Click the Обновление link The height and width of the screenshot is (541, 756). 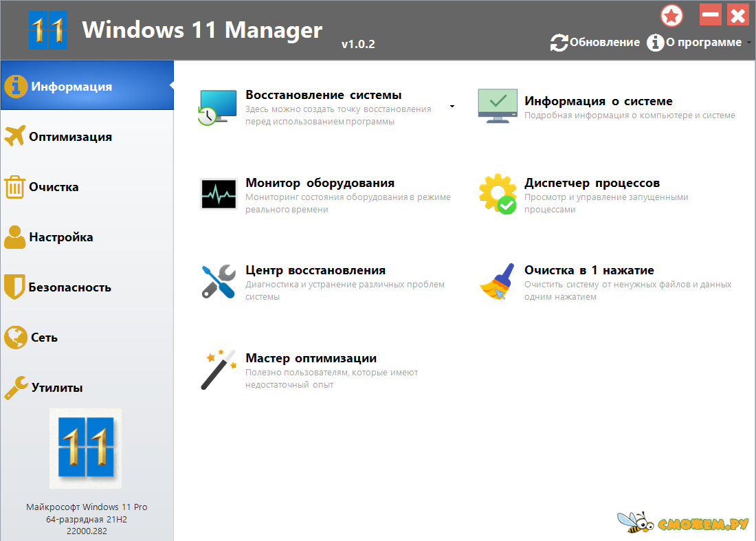click(x=605, y=43)
